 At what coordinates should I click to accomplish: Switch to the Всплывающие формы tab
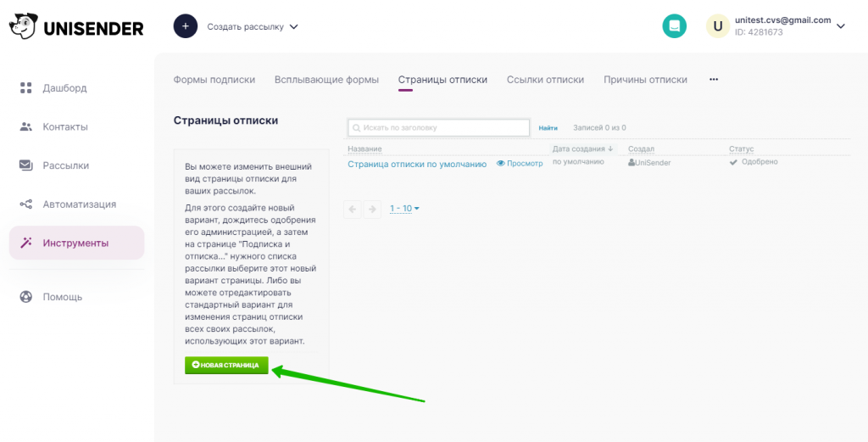[x=326, y=80]
